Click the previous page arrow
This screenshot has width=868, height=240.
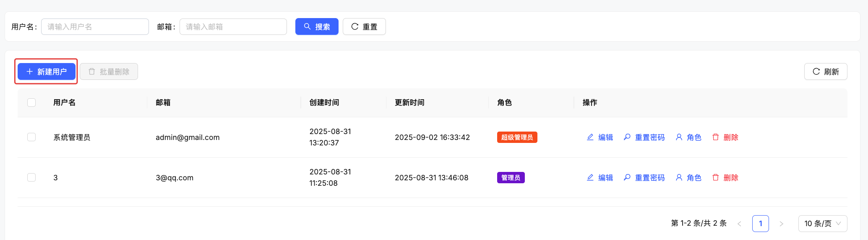click(739, 224)
